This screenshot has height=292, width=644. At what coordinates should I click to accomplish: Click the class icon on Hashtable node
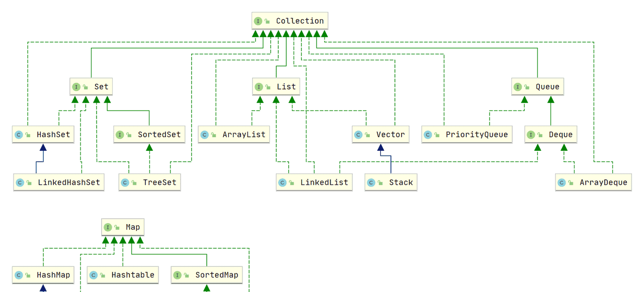pos(94,275)
